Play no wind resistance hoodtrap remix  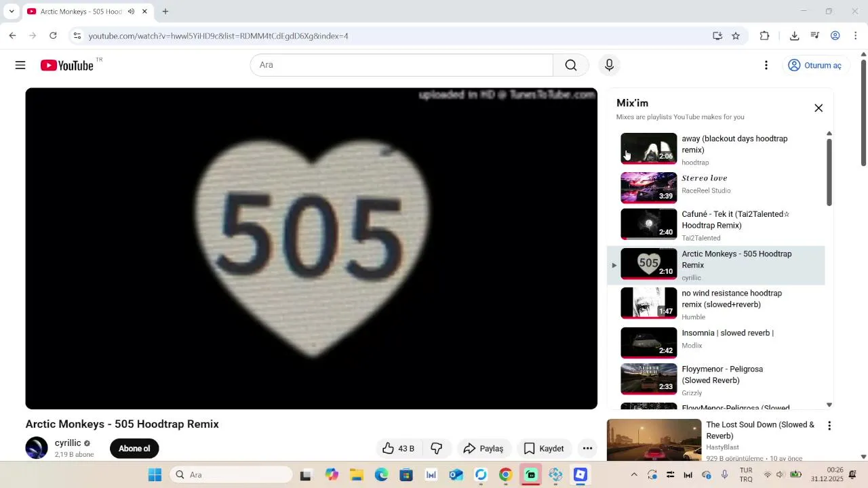[x=716, y=304]
